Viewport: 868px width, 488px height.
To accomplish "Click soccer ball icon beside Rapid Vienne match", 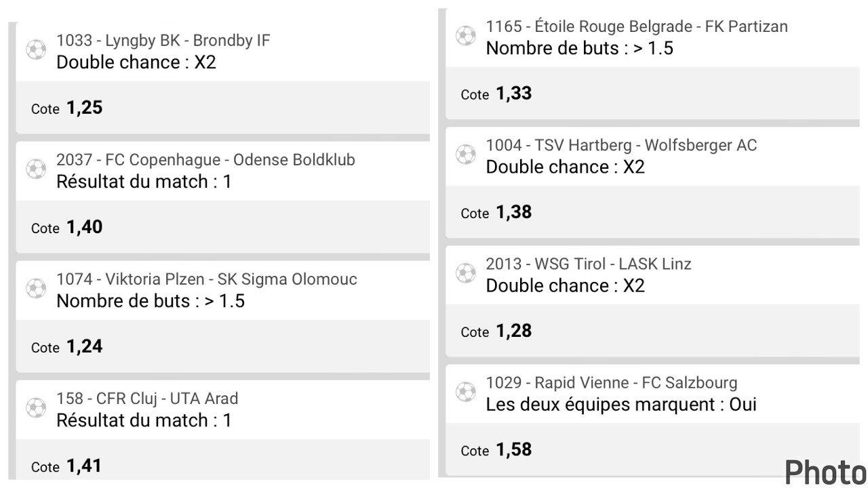I will [x=466, y=392].
